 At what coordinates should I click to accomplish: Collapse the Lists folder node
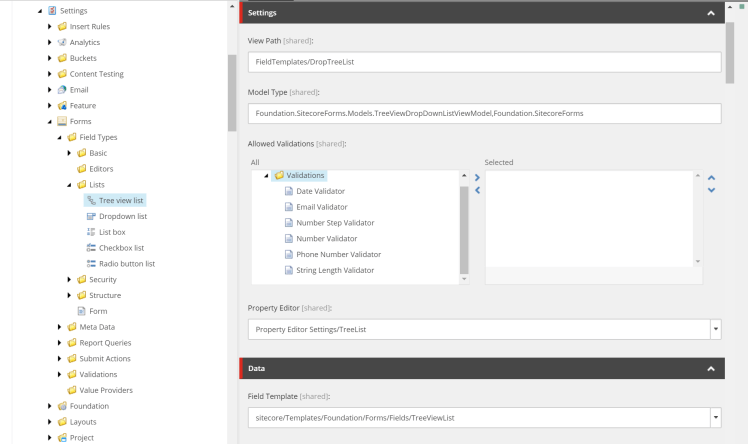point(70,185)
